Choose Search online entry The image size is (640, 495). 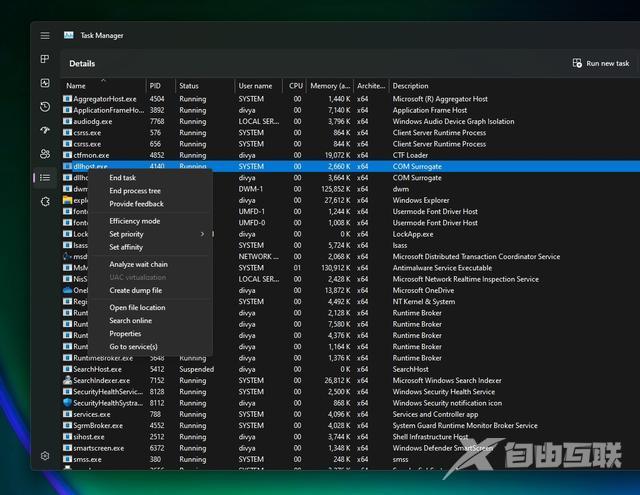pos(130,320)
